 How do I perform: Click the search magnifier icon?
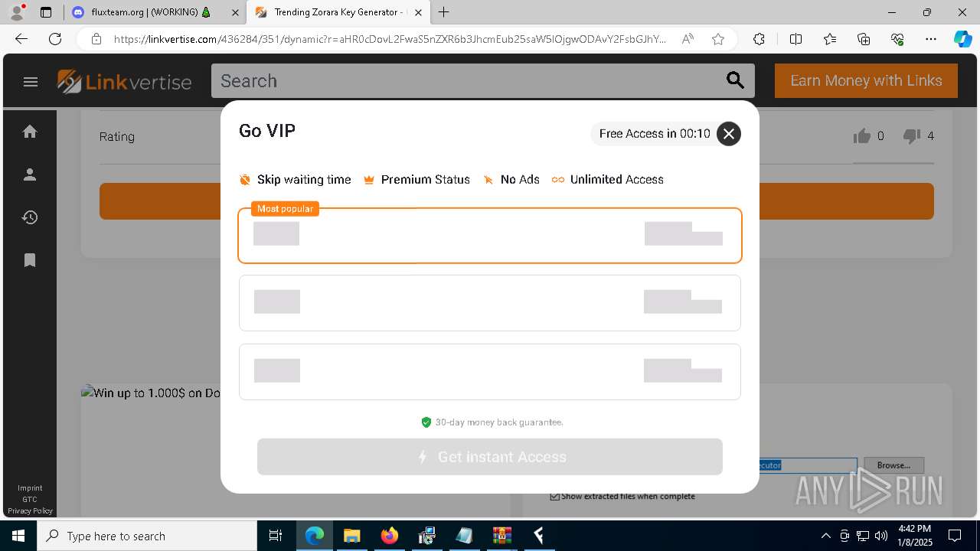(x=735, y=80)
